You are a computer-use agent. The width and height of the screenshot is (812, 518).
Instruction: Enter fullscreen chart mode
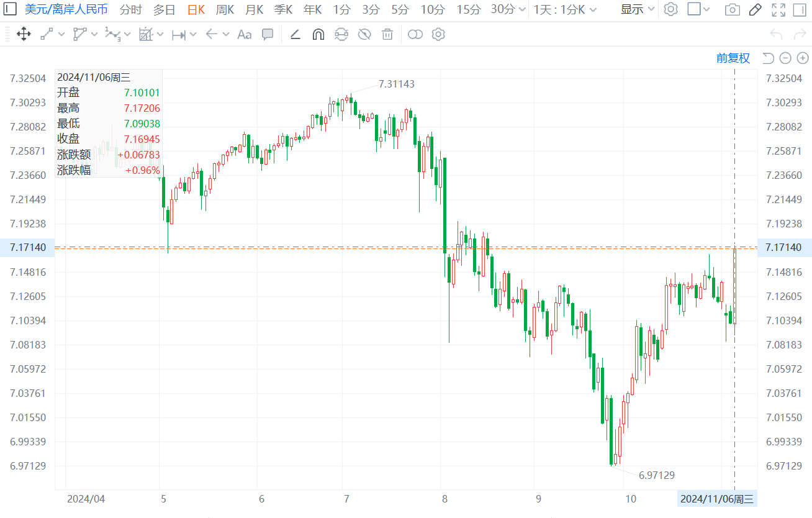[778, 9]
